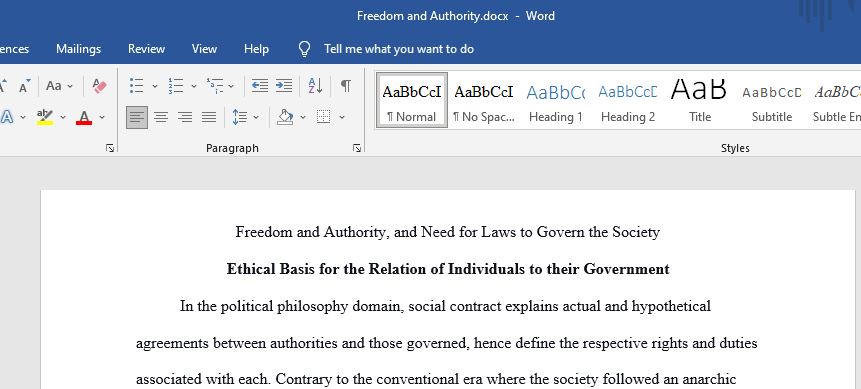Click the Shrink Font Size icon

pyautogui.click(x=25, y=86)
